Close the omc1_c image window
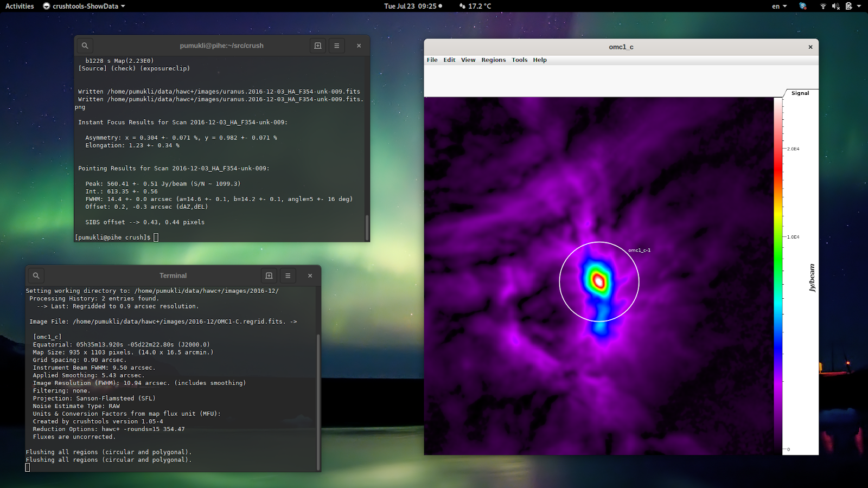Viewport: 868px width, 488px height. click(810, 47)
